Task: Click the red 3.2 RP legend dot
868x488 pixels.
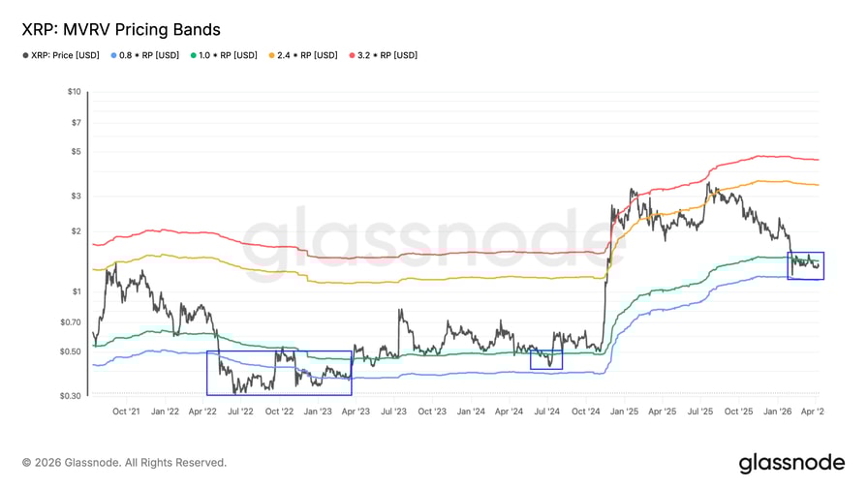Action: point(355,55)
